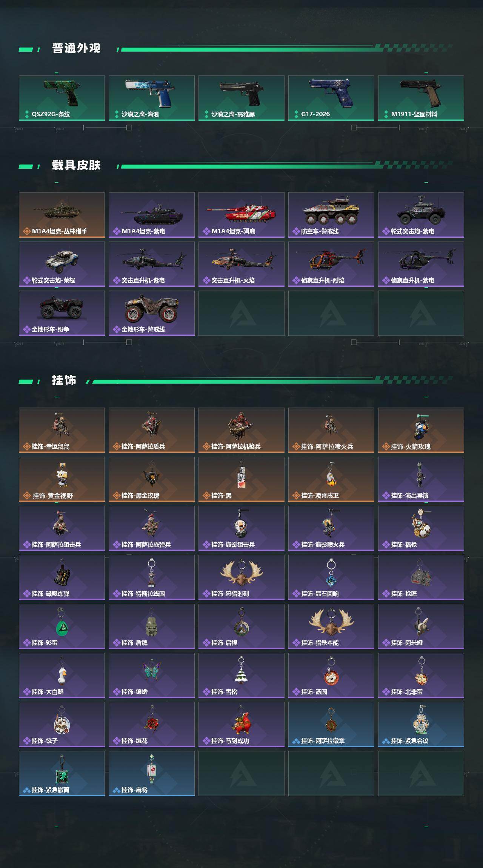Open the 突击直升机-火焰 helicopter skin

point(241,264)
